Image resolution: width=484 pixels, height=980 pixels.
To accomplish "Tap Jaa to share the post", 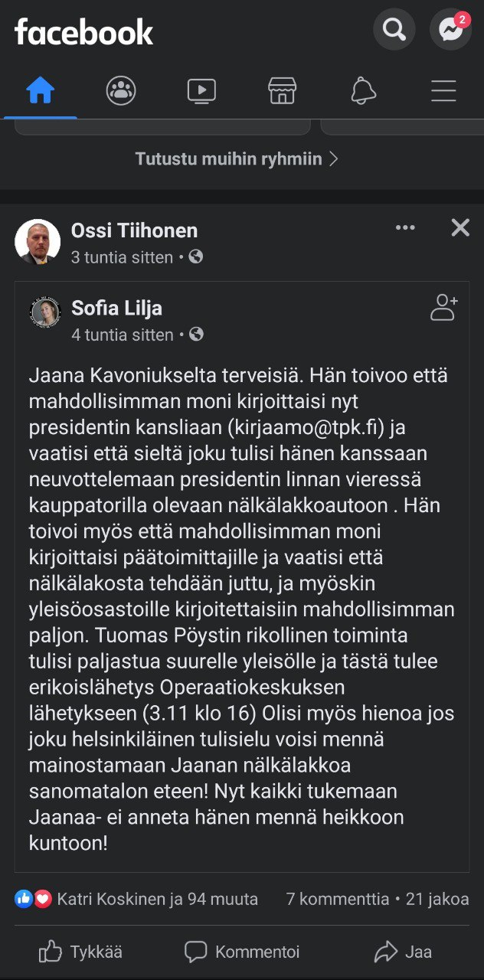I will tap(403, 952).
